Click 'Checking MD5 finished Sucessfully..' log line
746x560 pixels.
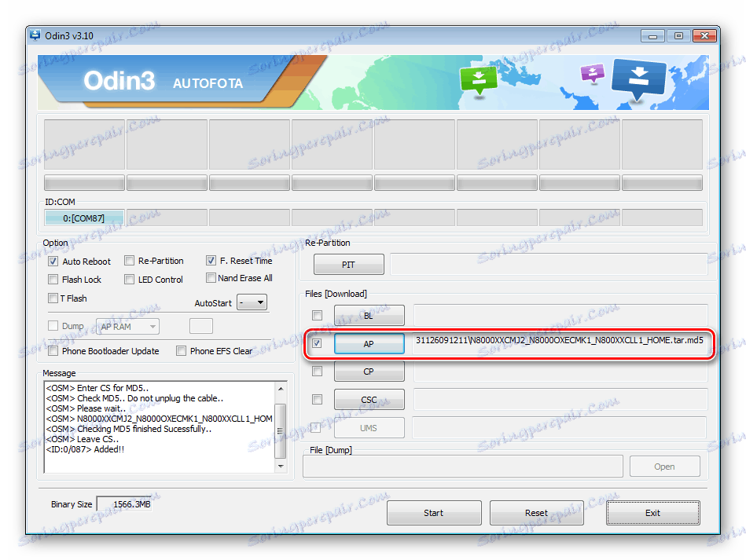coord(128,429)
